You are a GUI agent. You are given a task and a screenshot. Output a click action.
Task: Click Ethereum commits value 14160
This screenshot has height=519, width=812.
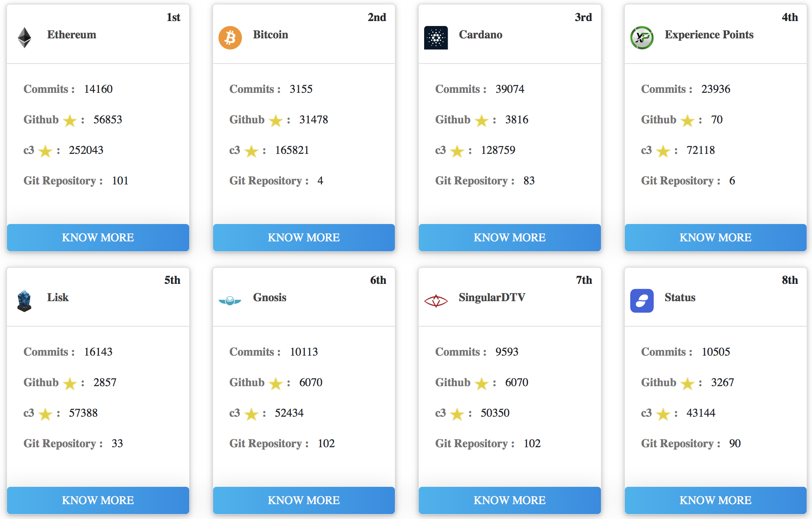pos(98,89)
